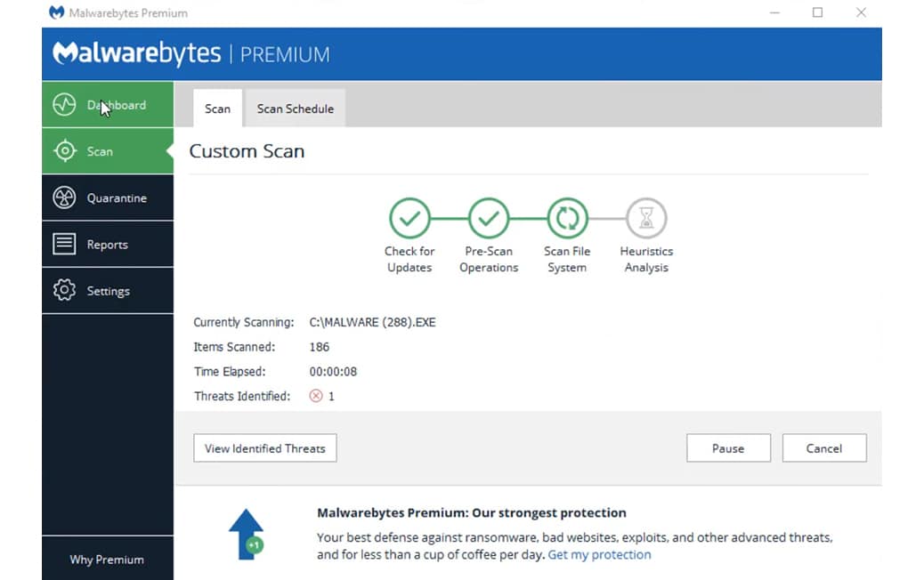Screen dimensions: 924x580
Task: Click the Scan File System step label
Action: click(x=567, y=259)
